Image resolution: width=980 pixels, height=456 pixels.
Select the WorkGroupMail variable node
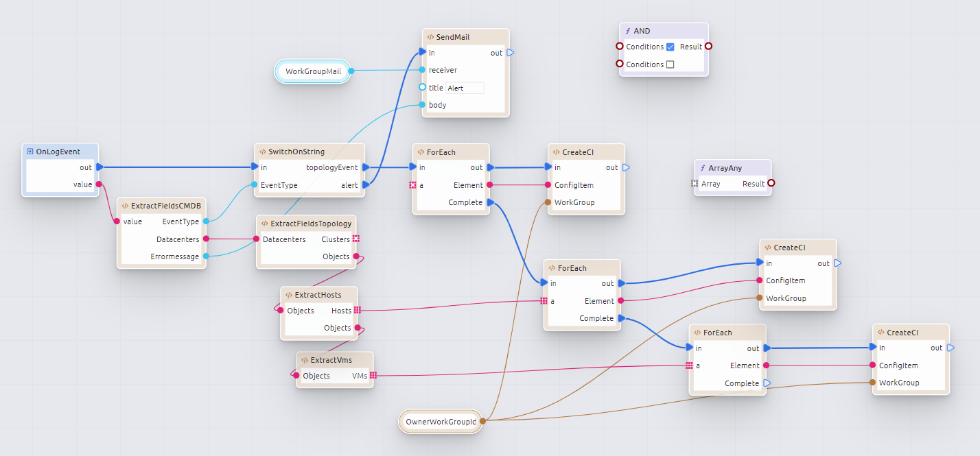point(313,71)
